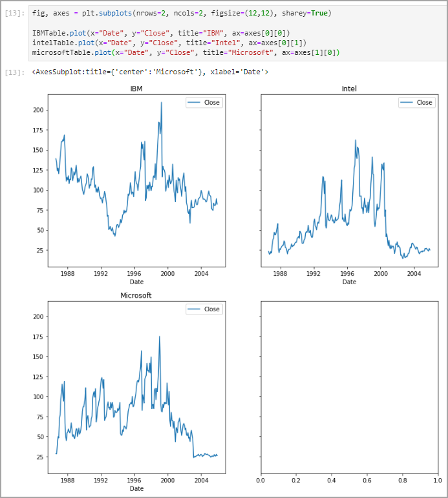
Task: Click the Date axis label under IBM chart
Action: (136, 282)
